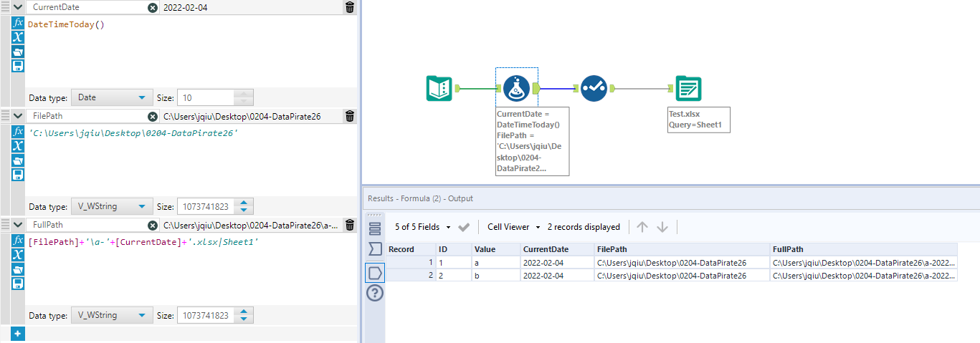Viewport: 980px width, 343px height.
Task: Open functions (fx) list for CurrentDate expression
Action: (x=18, y=23)
